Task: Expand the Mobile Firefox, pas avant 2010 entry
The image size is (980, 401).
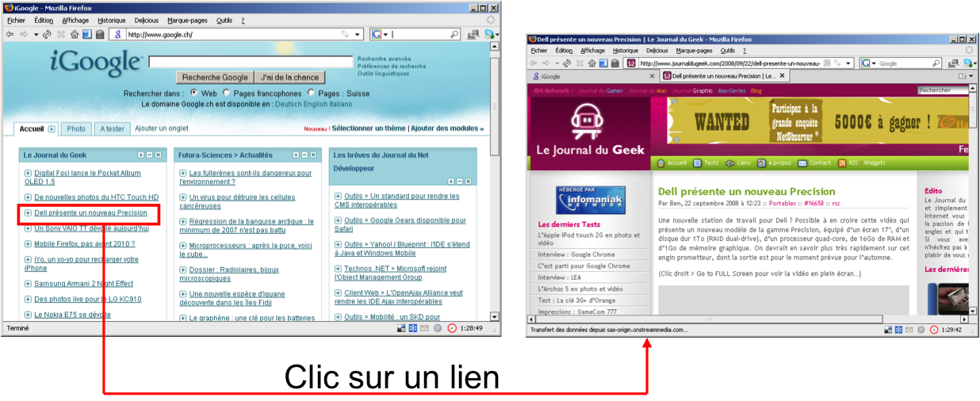Action: (28, 244)
